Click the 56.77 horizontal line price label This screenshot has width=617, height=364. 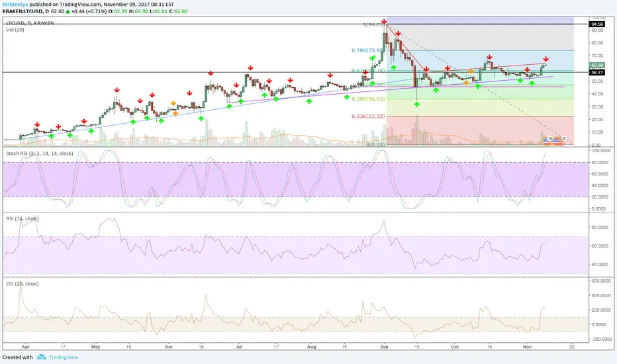point(597,72)
